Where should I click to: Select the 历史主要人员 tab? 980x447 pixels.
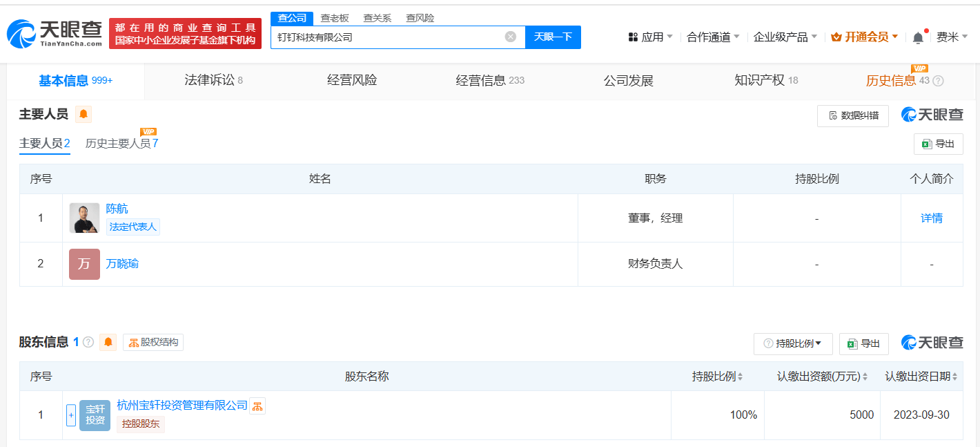121,144
